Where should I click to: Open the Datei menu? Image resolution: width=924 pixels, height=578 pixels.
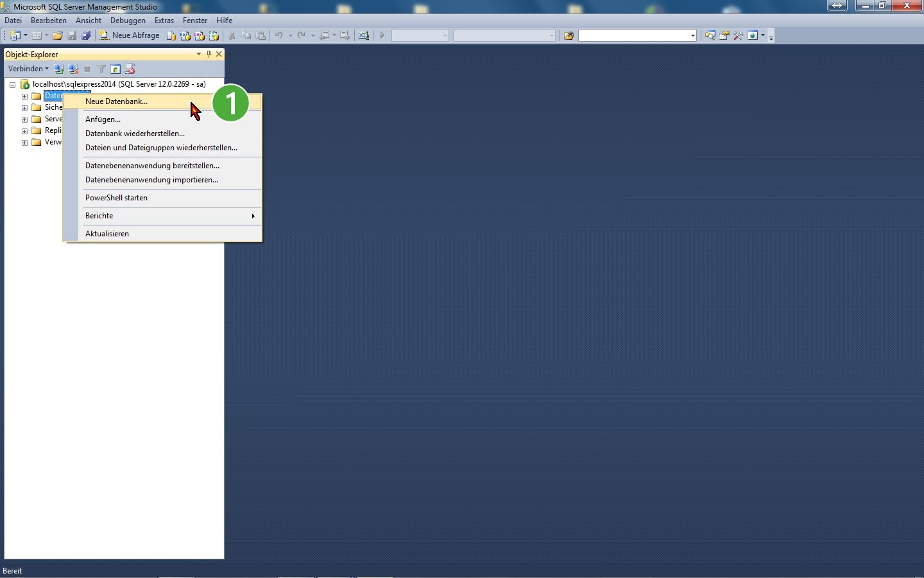tap(13, 21)
